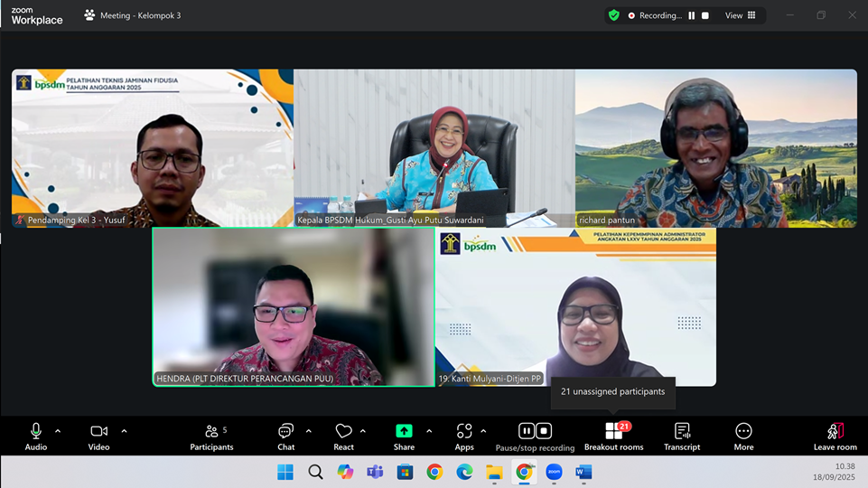Expand the video options chevron

(124, 431)
